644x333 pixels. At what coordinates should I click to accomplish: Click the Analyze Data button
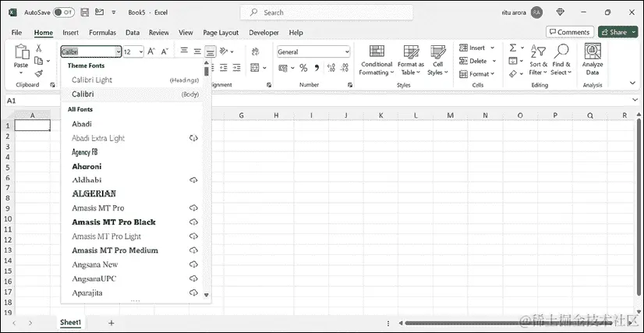593,60
